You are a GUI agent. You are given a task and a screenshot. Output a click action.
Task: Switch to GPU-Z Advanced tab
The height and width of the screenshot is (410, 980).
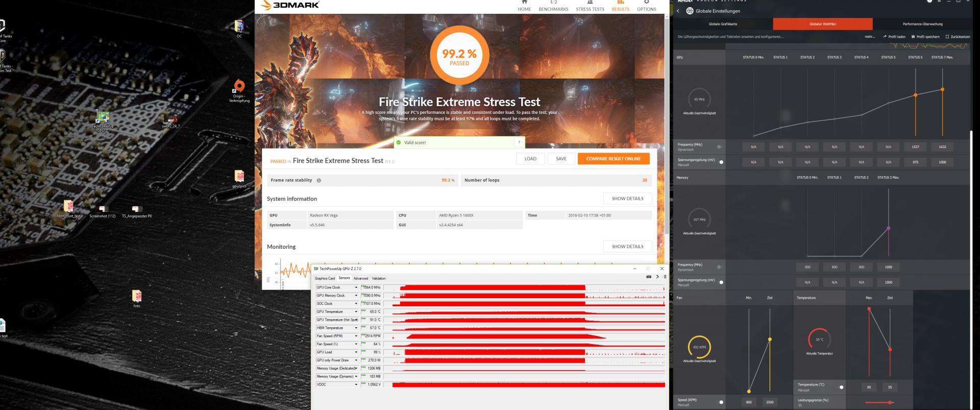(361, 278)
